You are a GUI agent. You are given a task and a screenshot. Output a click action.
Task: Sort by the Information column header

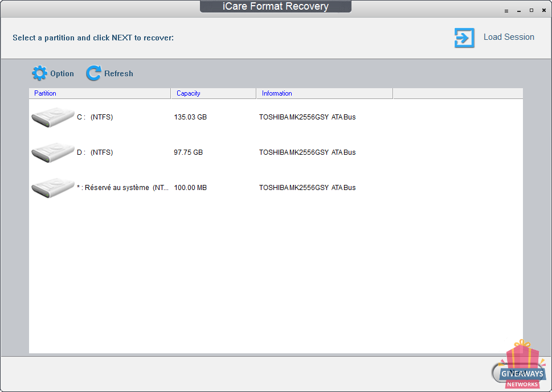[x=325, y=93]
